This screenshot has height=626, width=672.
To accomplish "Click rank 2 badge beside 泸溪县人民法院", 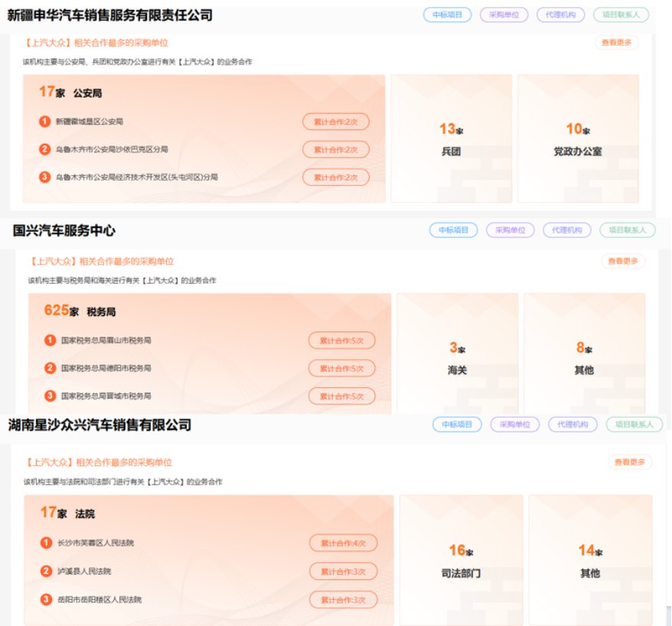I will pos(46,571).
